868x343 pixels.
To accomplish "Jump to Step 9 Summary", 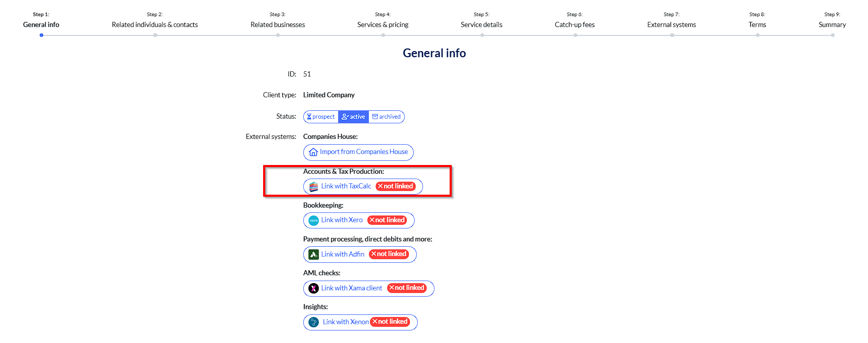I will (832, 24).
